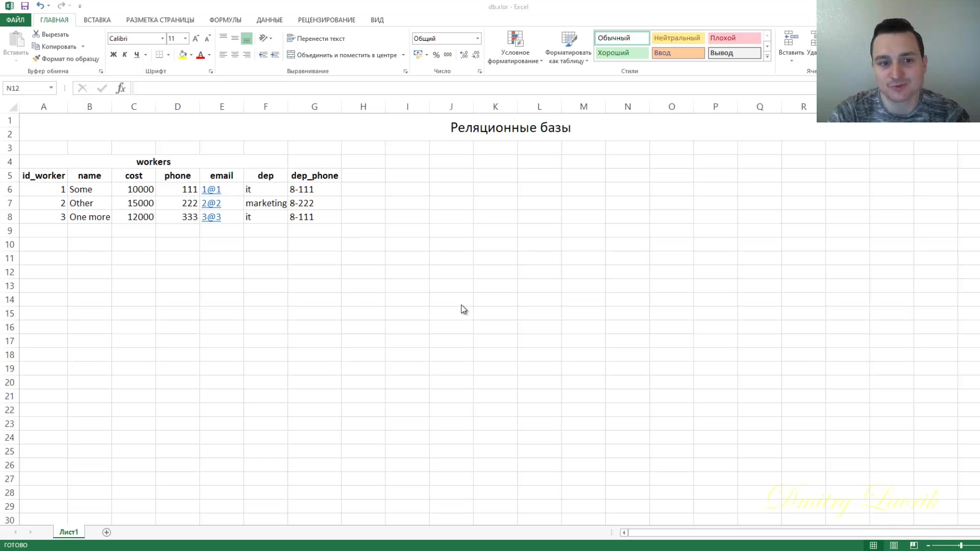The width and height of the screenshot is (980, 551).
Task: Open the ФАЙЛ tab
Action: click(15, 20)
